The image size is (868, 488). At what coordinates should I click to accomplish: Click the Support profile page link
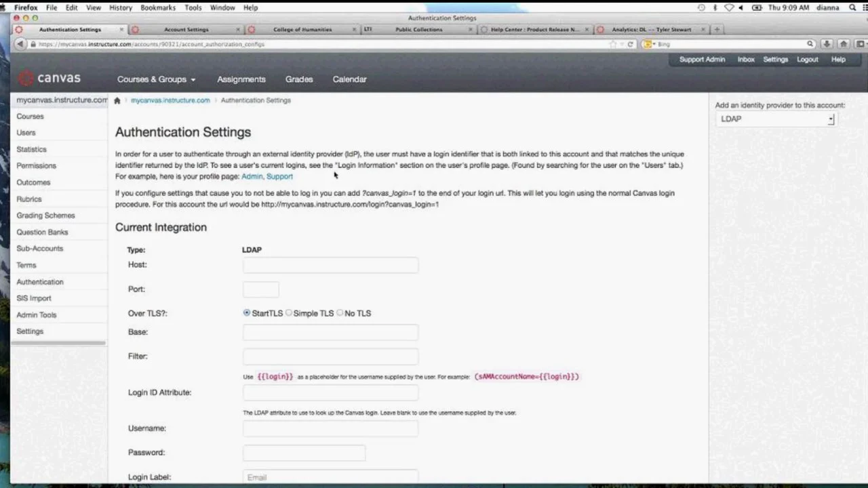(x=279, y=176)
